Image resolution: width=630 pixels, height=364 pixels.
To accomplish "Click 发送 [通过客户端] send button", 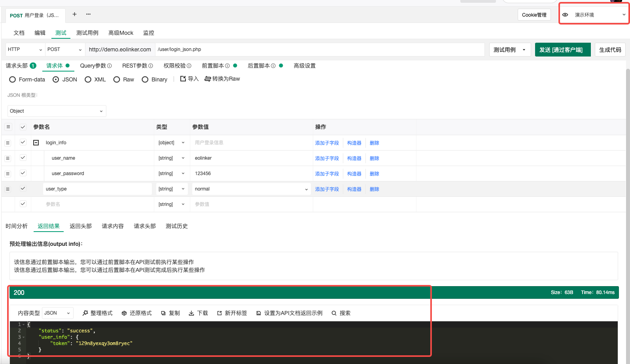I will pyautogui.click(x=563, y=50).
